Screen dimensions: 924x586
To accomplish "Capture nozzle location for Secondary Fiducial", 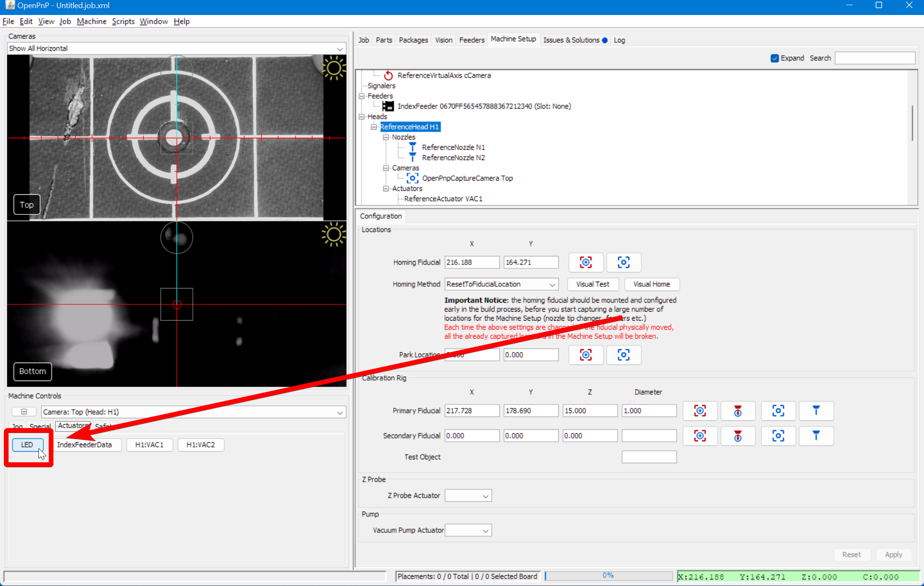I will [x=738, y=436].
